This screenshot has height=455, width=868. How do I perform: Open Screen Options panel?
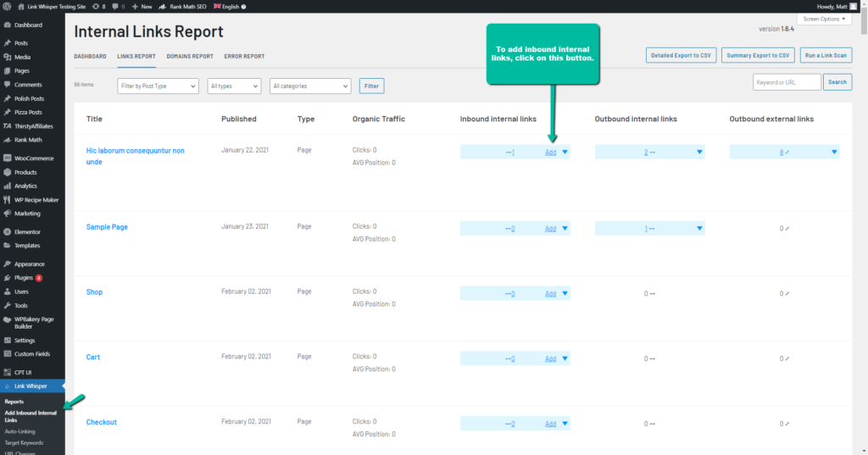[x=824, y=19]
